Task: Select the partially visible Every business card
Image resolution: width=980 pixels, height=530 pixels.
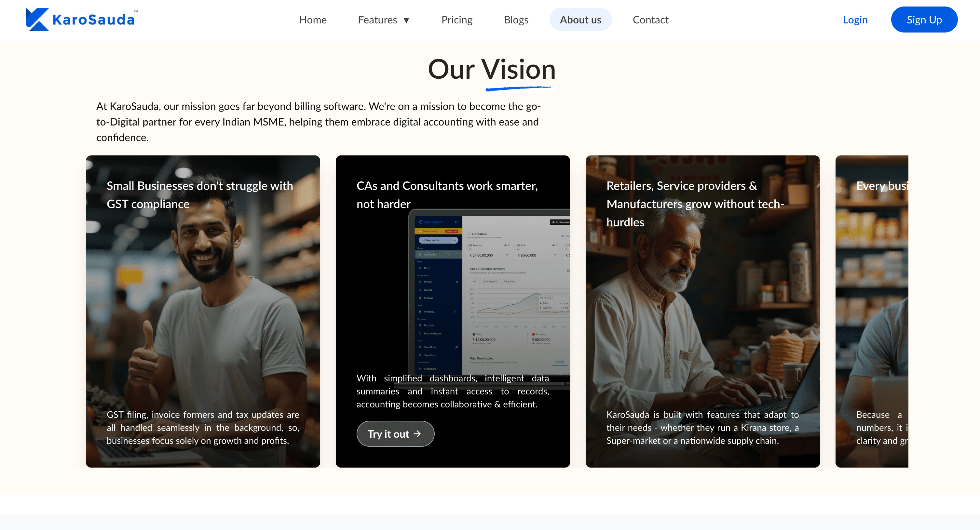Action: tap(872, 311)
